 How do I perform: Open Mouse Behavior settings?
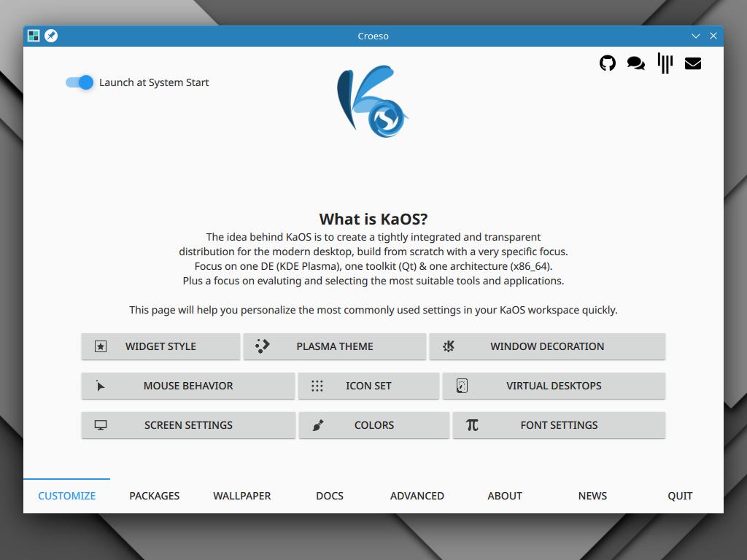pos(188,386)
